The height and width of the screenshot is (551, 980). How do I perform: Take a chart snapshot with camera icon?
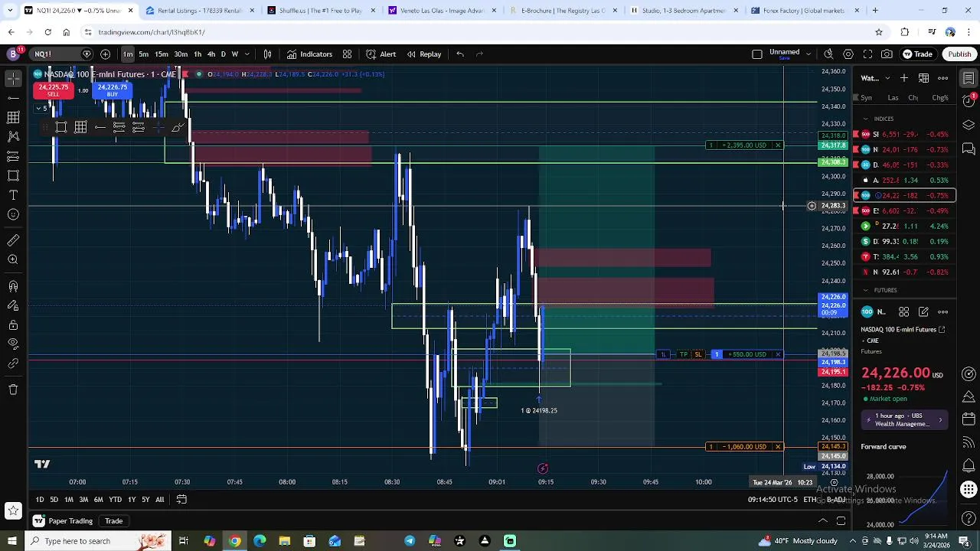[x=887, y=54]
